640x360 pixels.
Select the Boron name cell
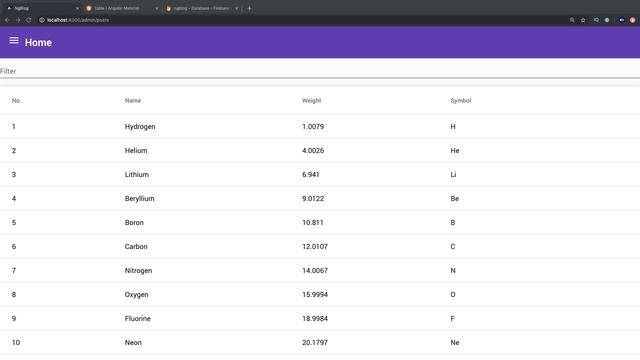click(134, 223)
